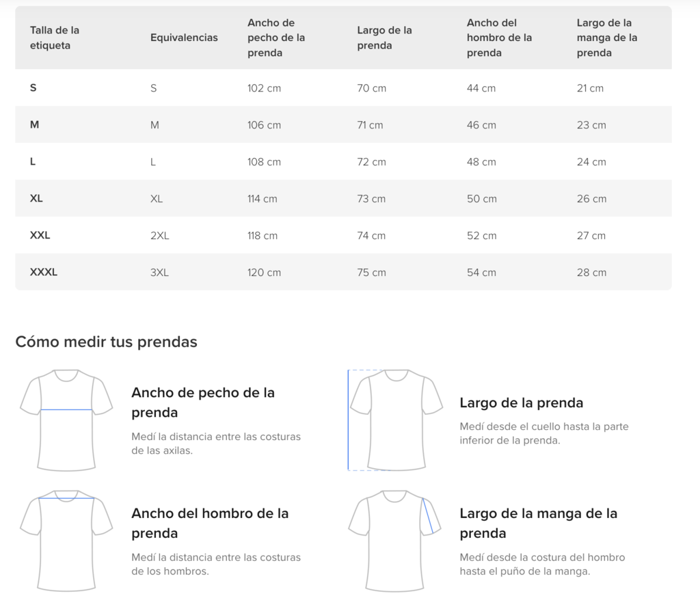Click the shoulder width t-shirt diagram
700x600 pixels.
[66, 541]
